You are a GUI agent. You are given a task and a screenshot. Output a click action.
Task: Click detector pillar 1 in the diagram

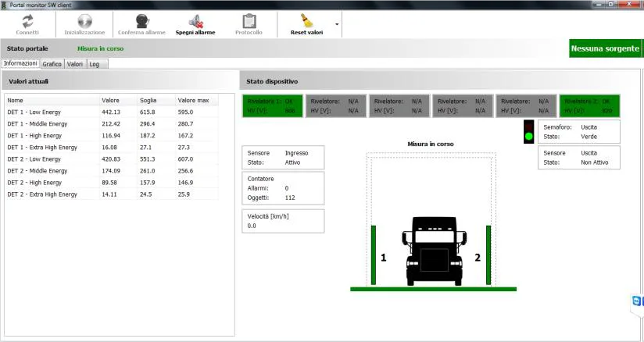click(x=374, y=255)
